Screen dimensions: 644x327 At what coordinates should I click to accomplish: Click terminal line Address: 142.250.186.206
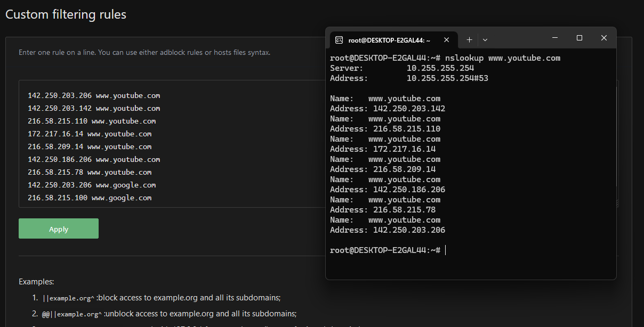point(388,190)
